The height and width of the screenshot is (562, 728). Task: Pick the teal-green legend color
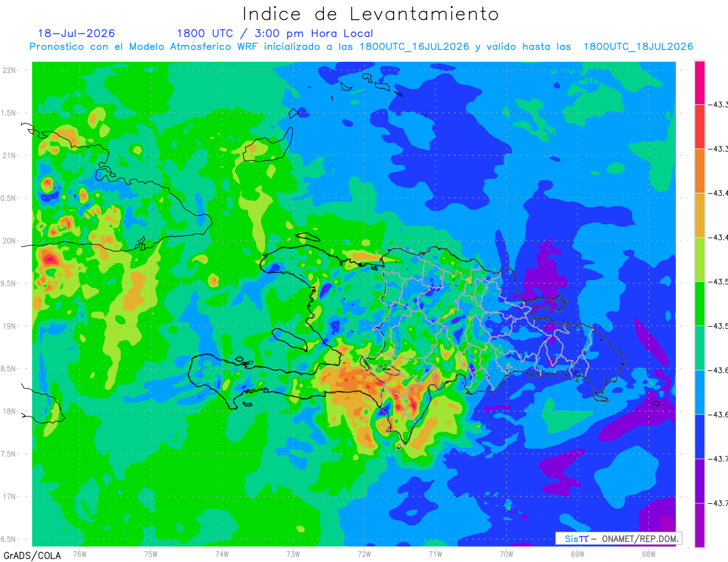click(699, 347)
